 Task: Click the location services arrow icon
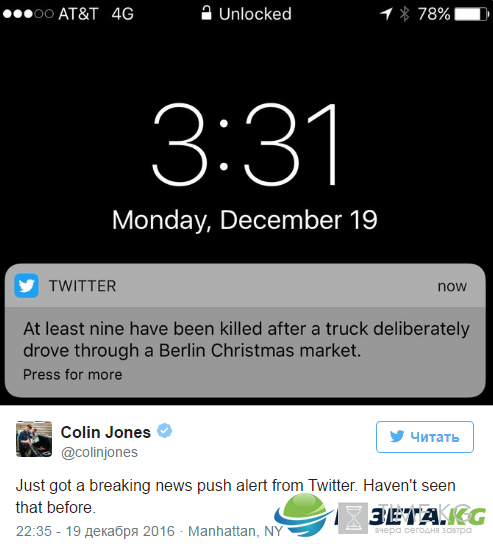point(386,14)
